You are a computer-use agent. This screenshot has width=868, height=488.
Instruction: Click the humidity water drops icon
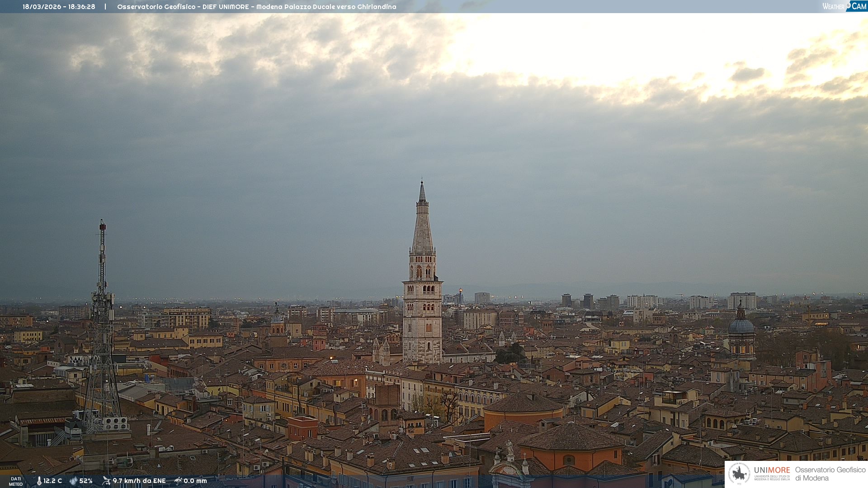pyautogui.click(x=73, y=481)
